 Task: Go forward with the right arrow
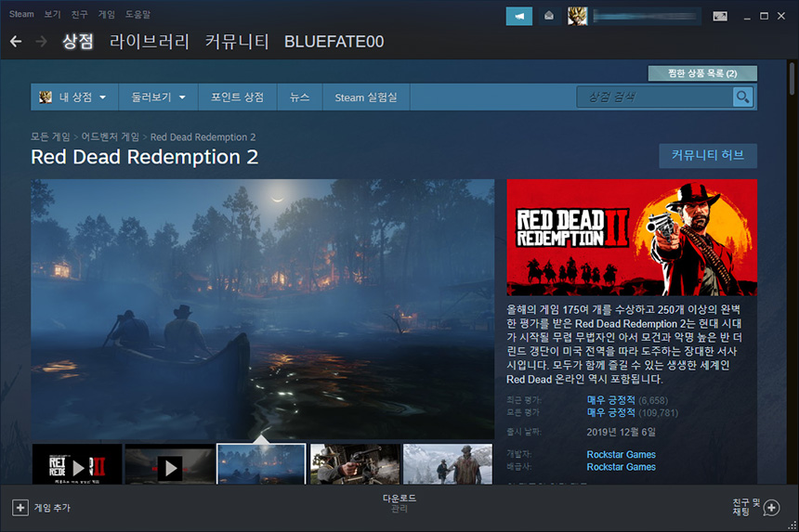[41, 42]
